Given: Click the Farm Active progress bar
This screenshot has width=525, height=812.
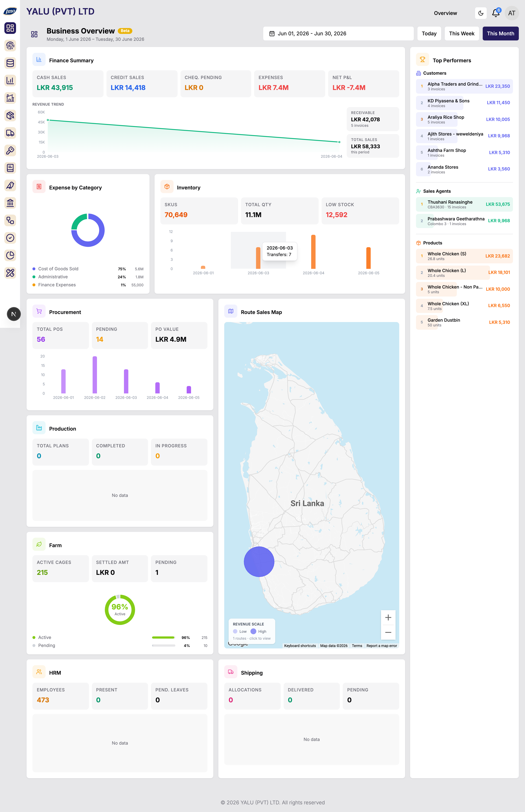Looking at the screenshot, I should [x=163, y=637].
